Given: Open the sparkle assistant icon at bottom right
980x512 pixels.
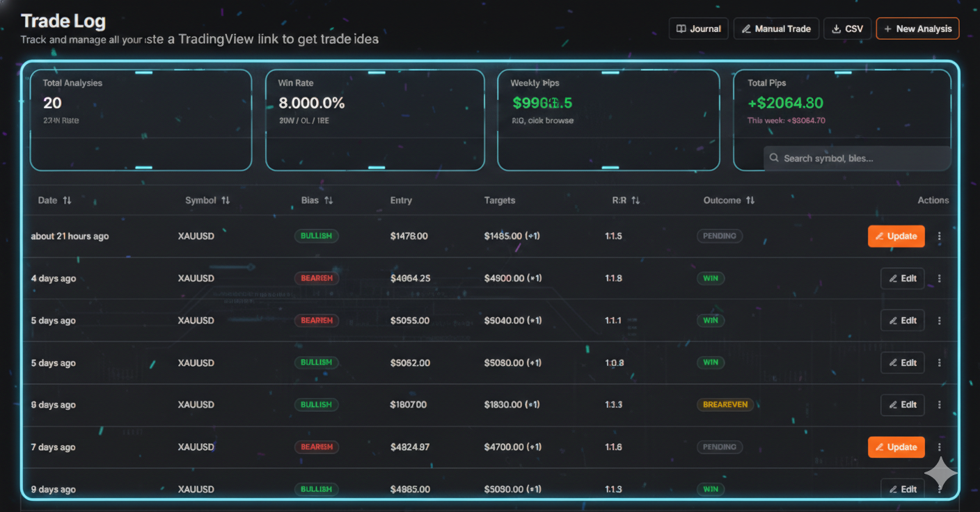Looking at the screenshot, I should coord(941,473).
